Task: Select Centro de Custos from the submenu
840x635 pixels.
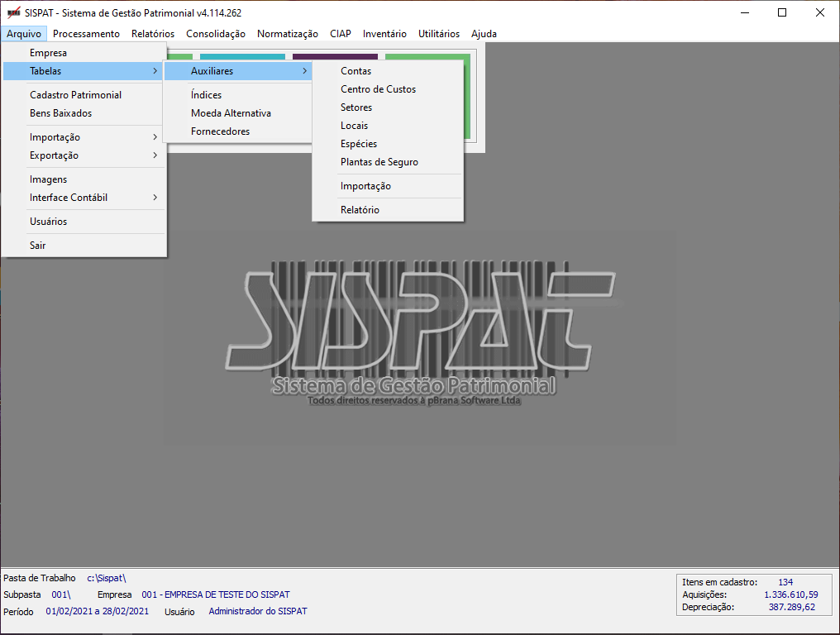Action: click(x=378, y=89)
